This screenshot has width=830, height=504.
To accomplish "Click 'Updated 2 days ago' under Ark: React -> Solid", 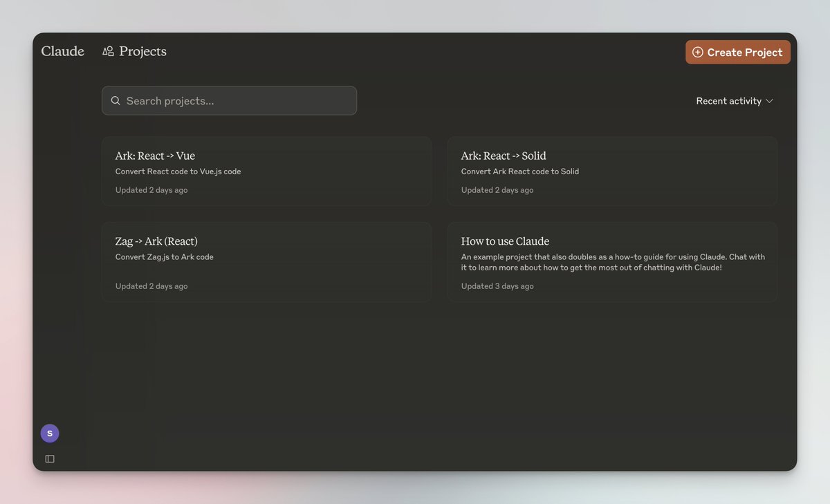I will [497, 190].
